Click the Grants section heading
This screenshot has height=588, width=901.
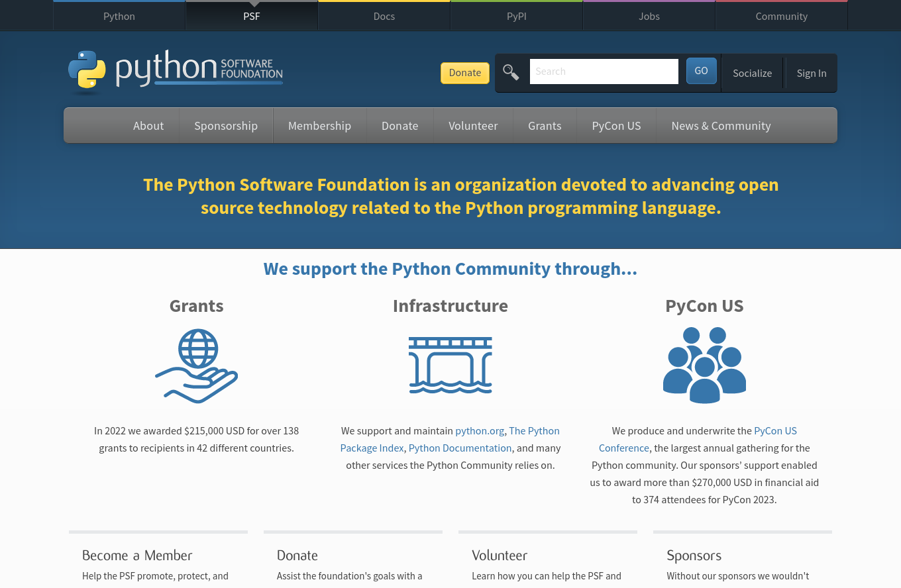197,305
